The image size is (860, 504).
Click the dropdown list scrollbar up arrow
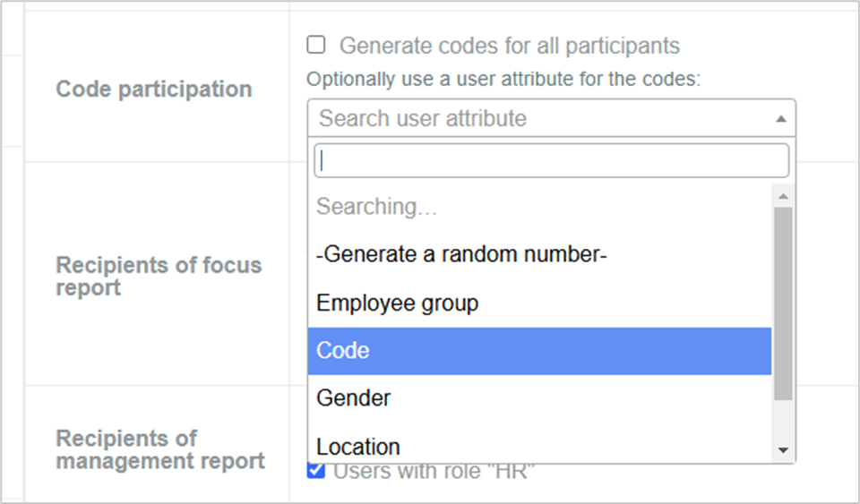[x=783, y=196]
